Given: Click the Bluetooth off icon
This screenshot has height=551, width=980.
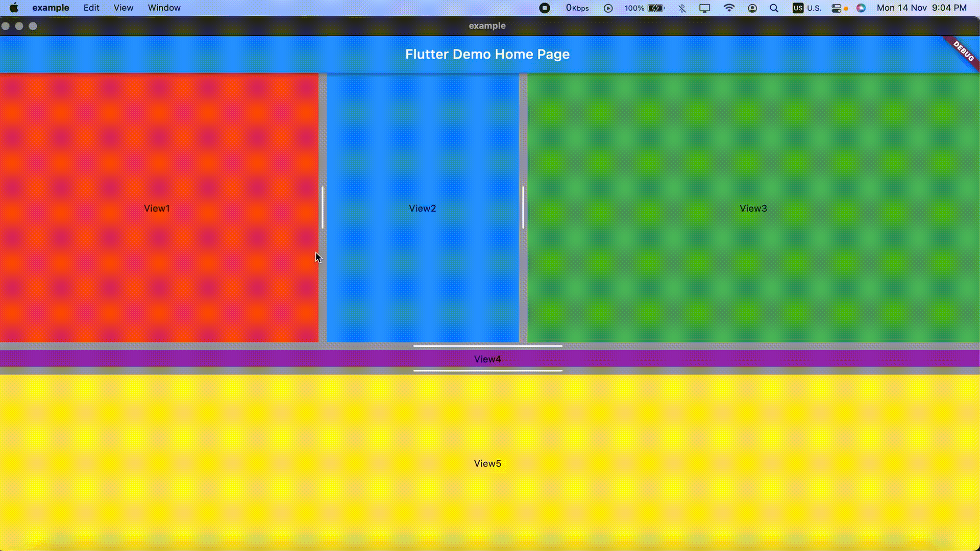Looking at the screenshot, I should (x=682, y=8).
